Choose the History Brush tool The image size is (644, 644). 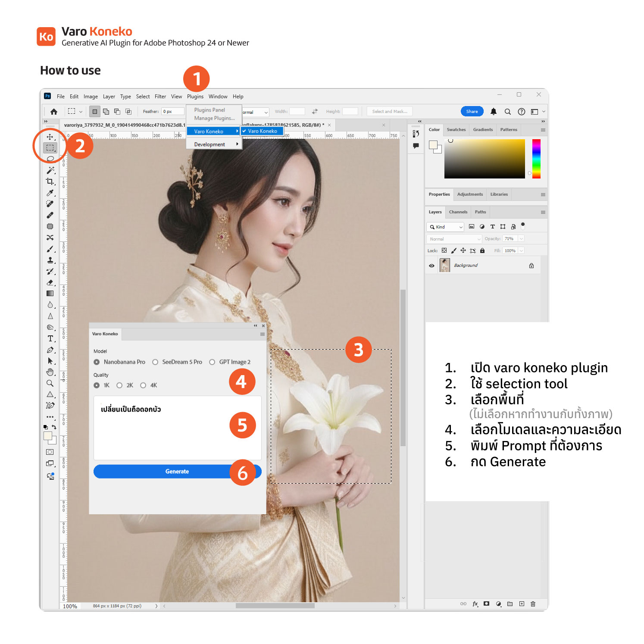coord(50,272)
